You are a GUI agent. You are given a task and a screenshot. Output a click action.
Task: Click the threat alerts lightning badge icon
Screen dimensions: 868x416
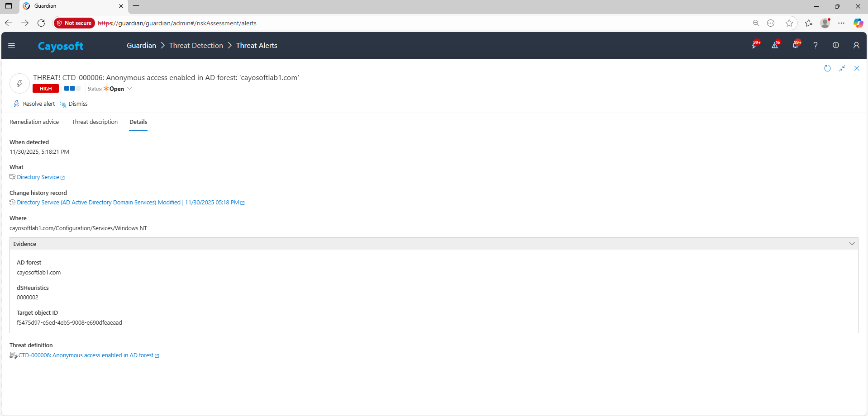pyautogui.click(x=754, y=45)
